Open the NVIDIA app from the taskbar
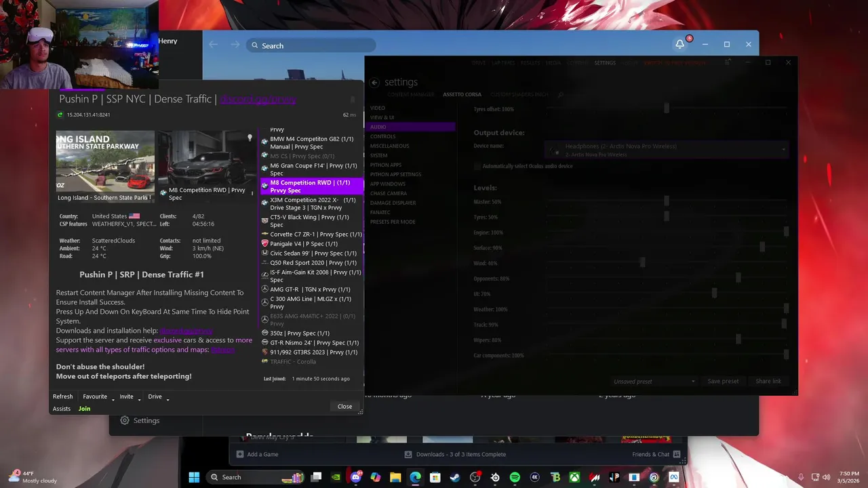The height and width of the screenshot is (488, 868). tap(336, 477)
